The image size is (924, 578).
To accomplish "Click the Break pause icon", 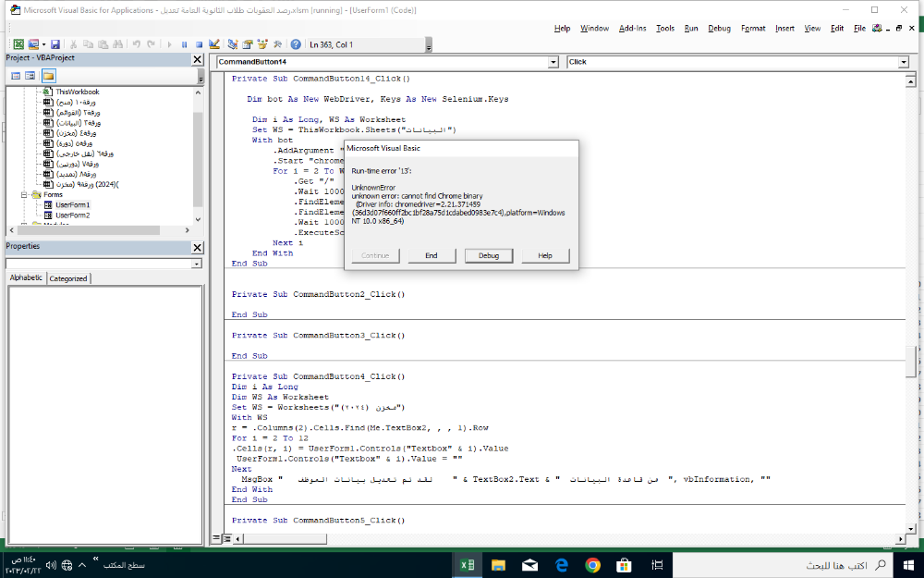I will coord(185,44).
